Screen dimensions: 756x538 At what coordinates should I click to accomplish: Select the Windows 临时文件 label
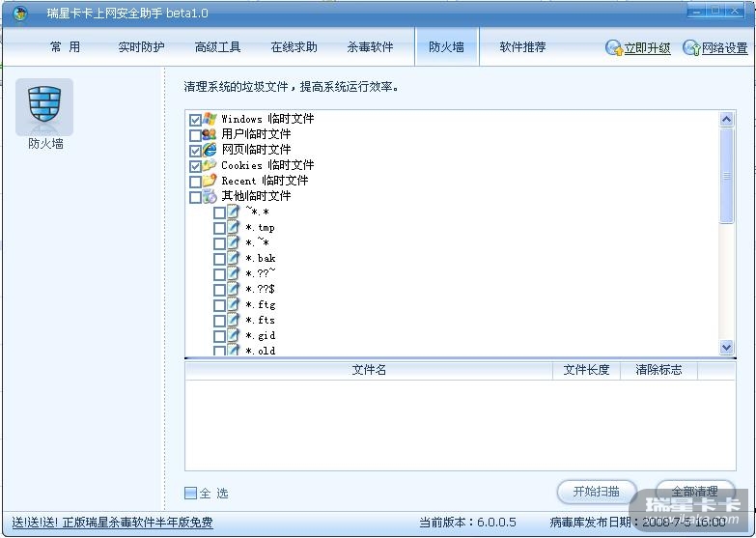click(267, 119)
